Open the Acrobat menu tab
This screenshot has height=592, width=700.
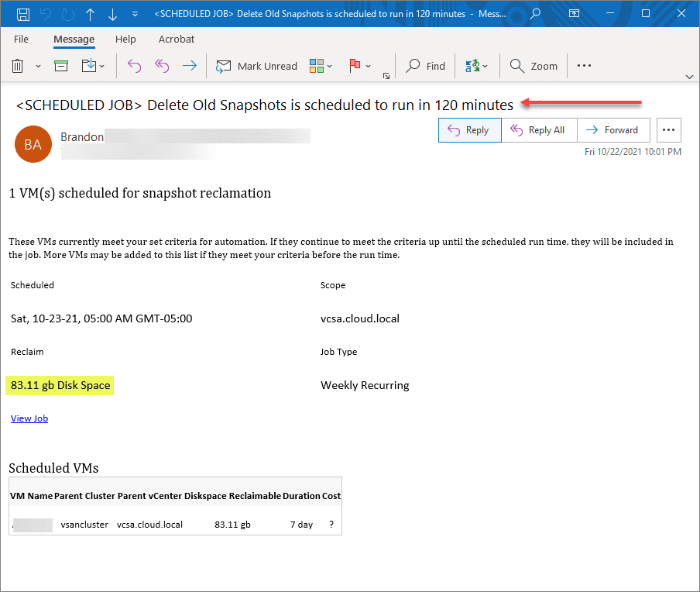(x=176, y=40)
